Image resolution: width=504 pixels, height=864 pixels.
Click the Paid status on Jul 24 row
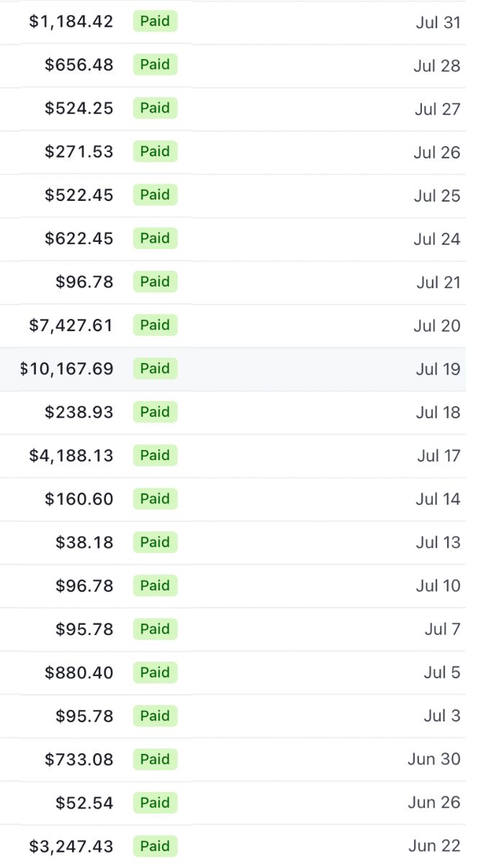(x=155, y=238)
